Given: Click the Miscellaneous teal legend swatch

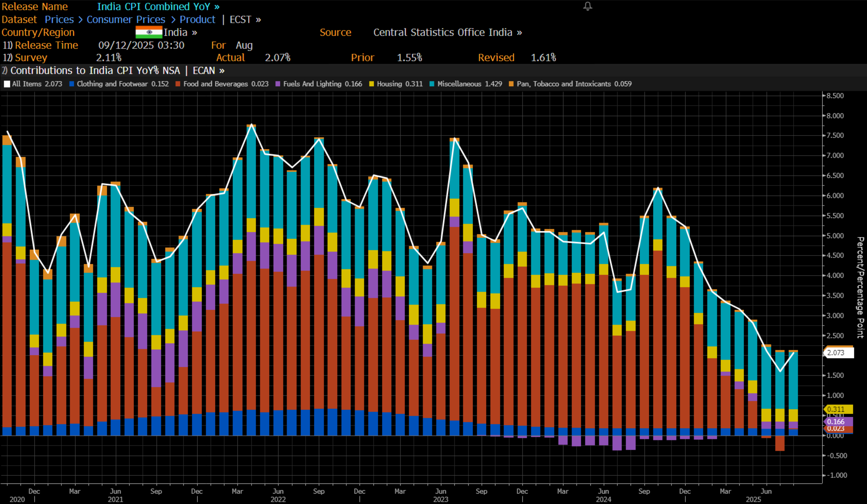Looking at the screenshot, I should pyautogui.click(x=432, y=84).
